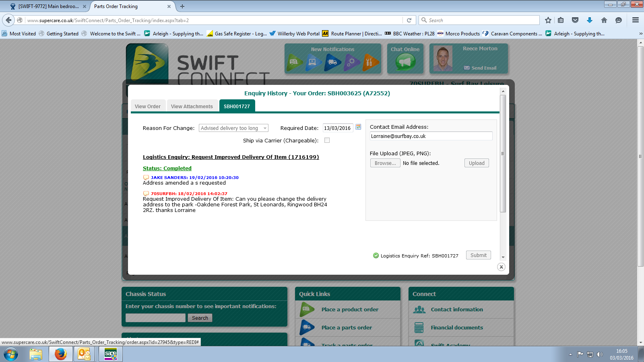Click Browse... to choose a file

[385, 163]
